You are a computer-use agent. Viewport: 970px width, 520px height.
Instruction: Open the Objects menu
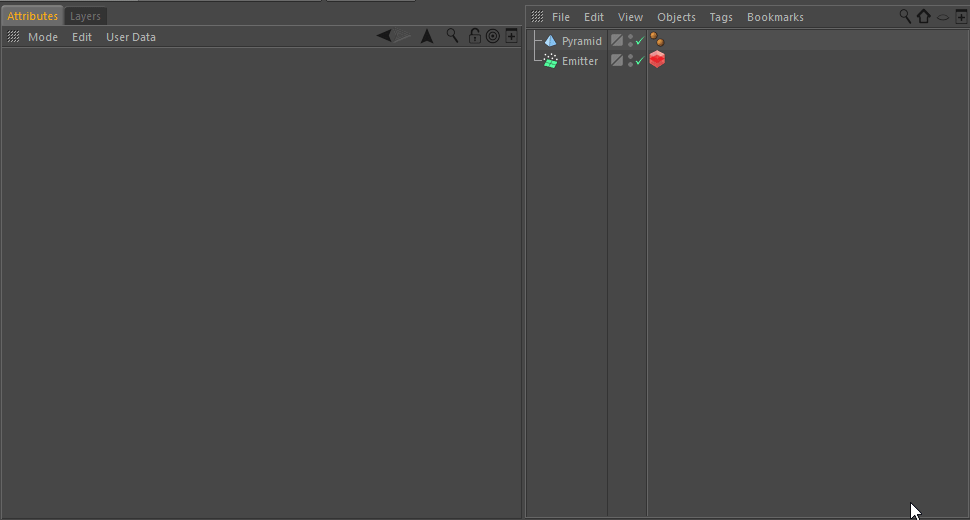point(676,17)
